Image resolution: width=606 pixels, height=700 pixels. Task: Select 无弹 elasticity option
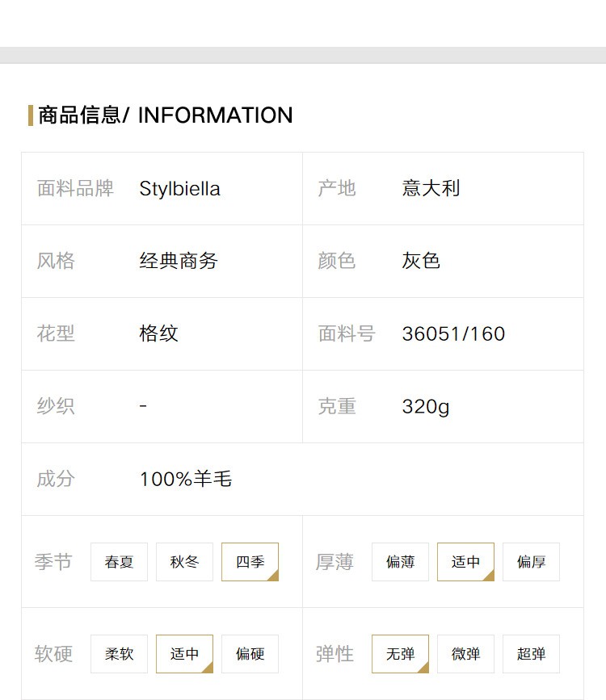tap(400, 653)
